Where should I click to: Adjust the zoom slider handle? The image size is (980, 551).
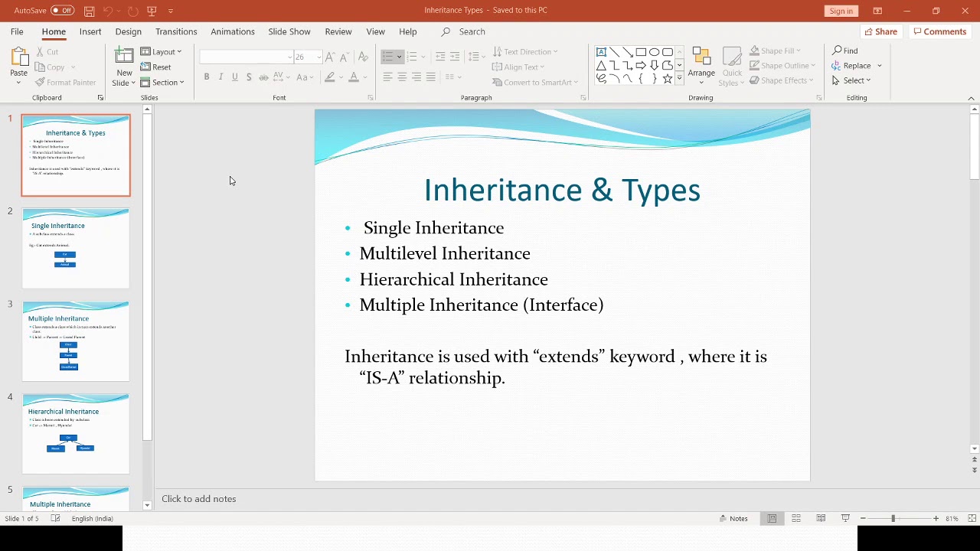click(x=893, y=519)
